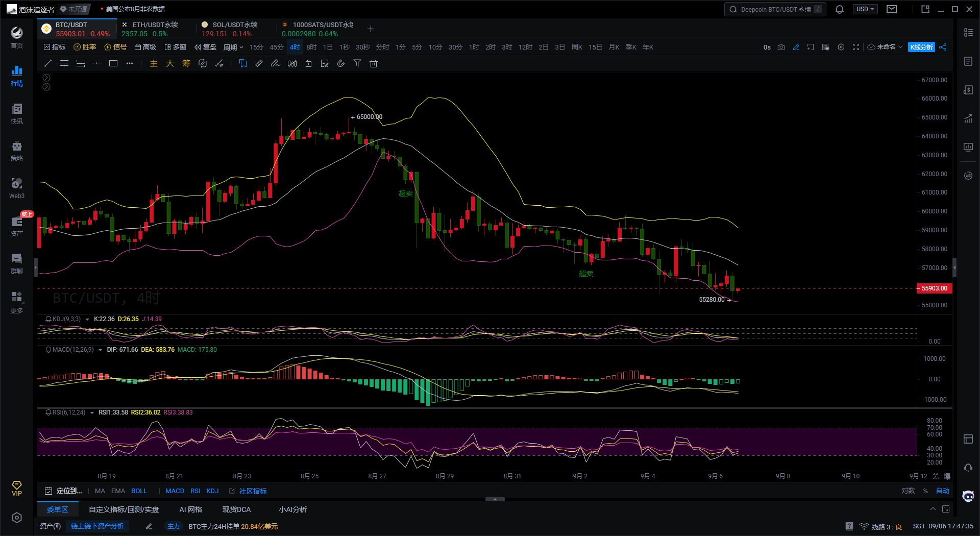Click the paperclip attach tool icon
This screenshot has height=536, width=980.
point(341,63)
